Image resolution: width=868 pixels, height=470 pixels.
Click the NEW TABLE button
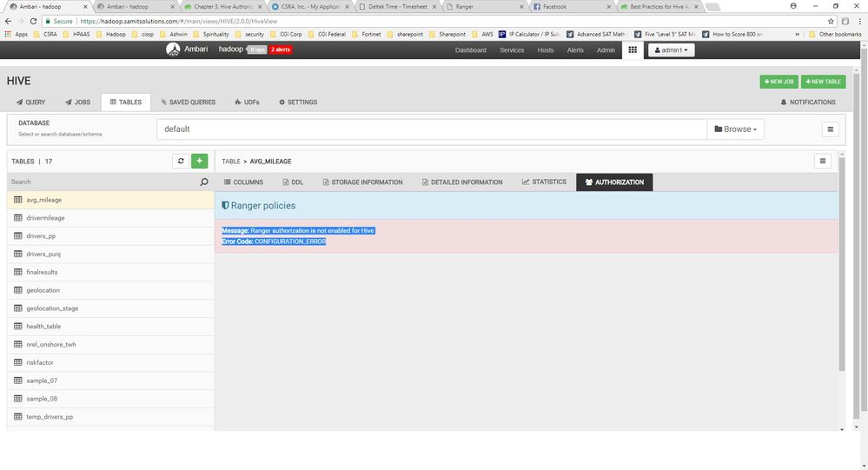click(x=823, y=82)
